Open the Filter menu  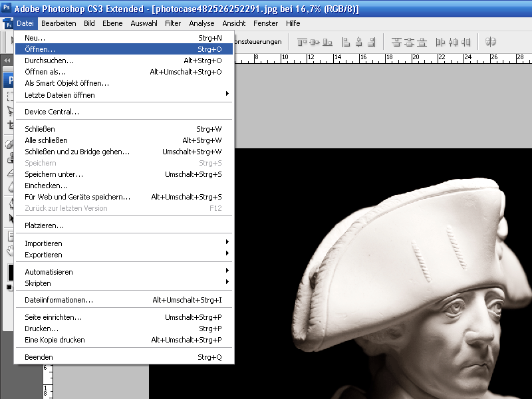point(173,23)
